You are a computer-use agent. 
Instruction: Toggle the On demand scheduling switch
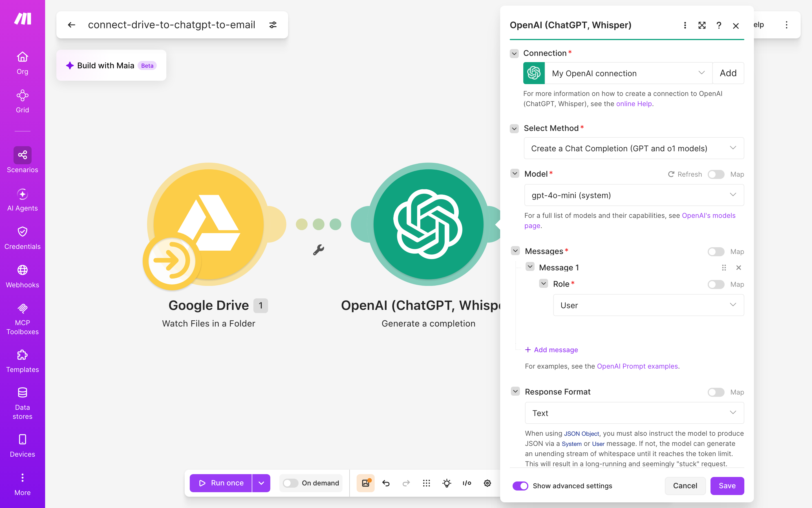[291, 483]
